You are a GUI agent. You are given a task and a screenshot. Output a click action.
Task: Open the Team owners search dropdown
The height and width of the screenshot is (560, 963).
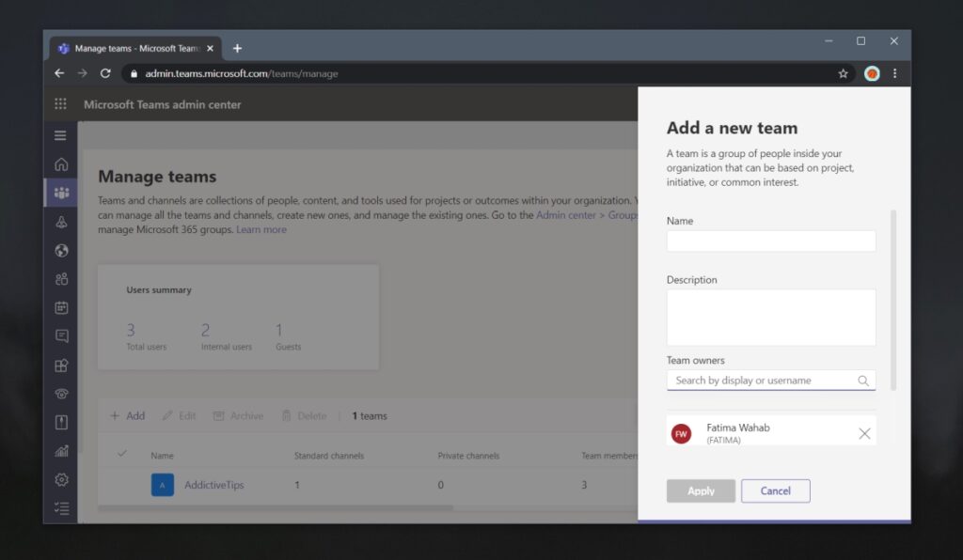coord(771,381)
